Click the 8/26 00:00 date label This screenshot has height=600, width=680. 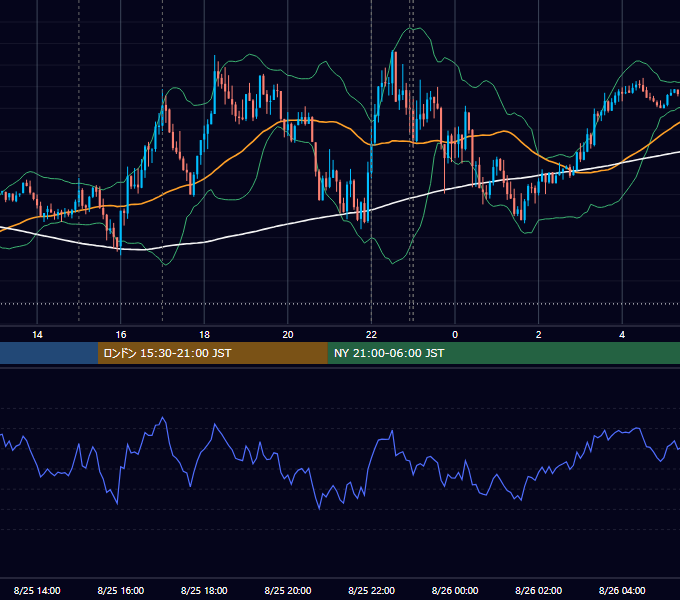point(455,590)
